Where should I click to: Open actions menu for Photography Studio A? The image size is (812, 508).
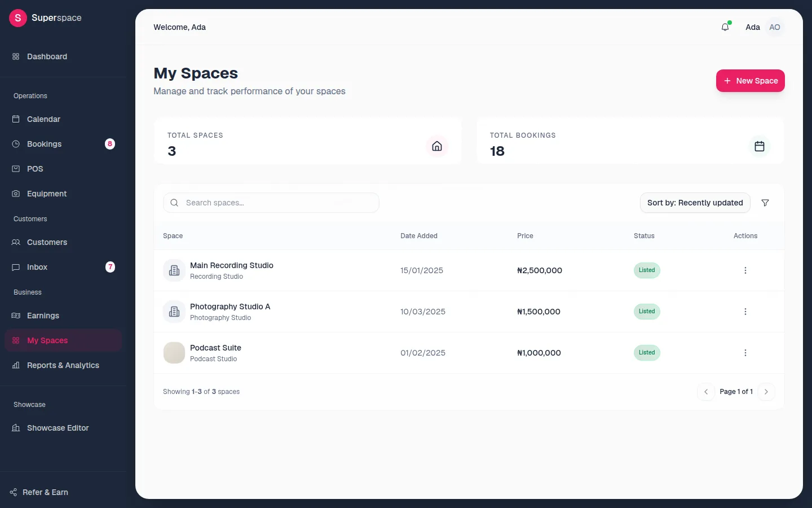pos(745,312)
